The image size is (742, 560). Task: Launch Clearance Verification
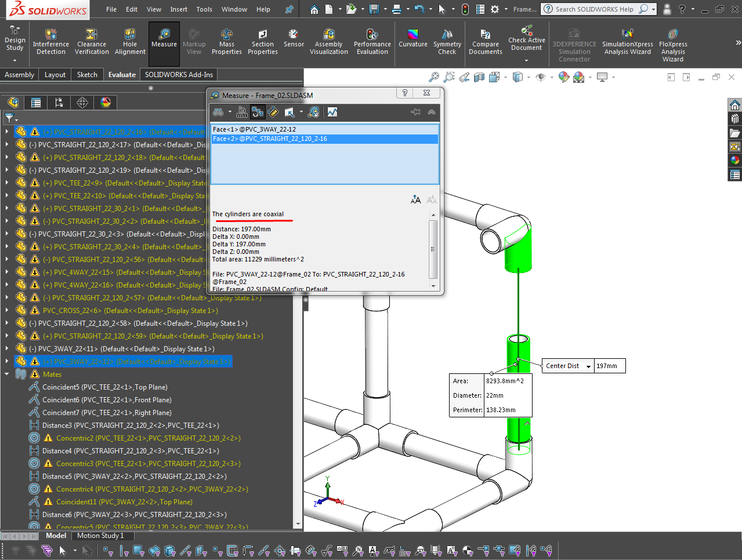coord(92,41)
